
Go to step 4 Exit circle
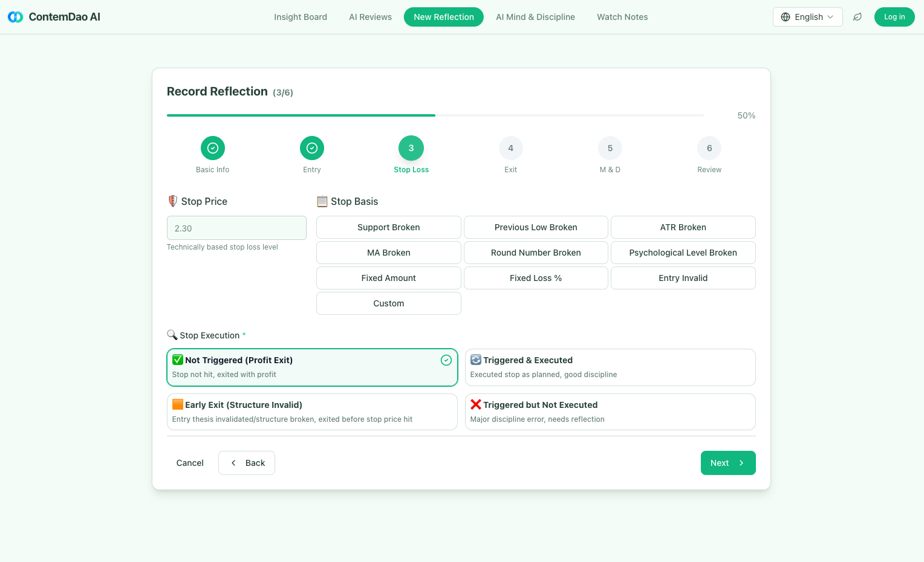point(510,148)
